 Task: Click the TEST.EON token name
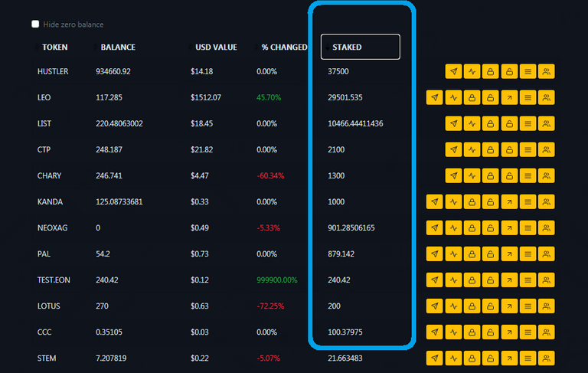[x=54, y=280]
